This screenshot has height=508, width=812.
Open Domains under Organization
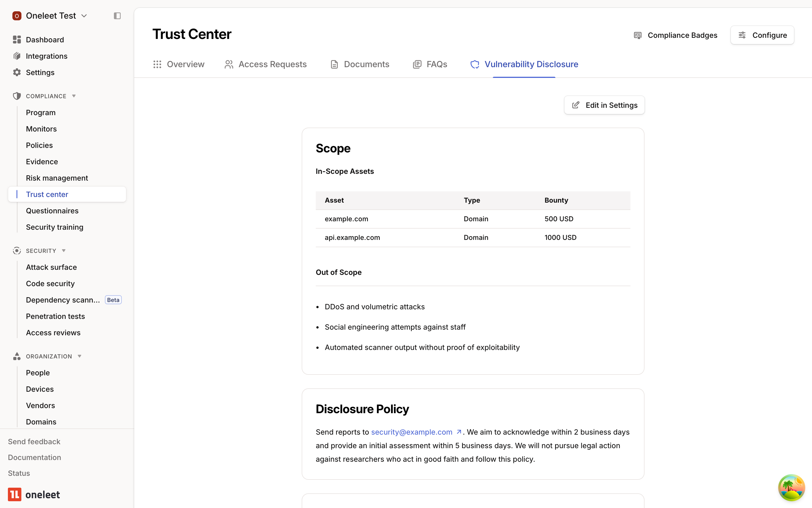41,422
